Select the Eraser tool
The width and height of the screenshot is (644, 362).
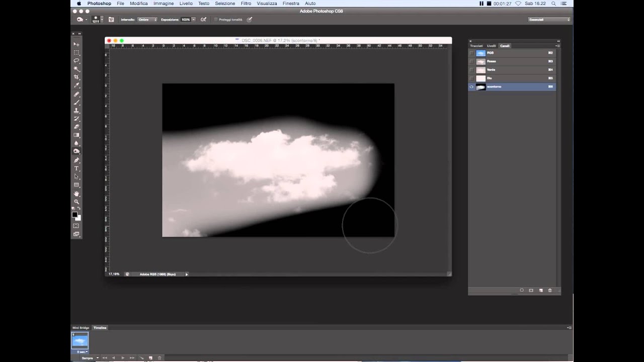[x=76, y=127]
